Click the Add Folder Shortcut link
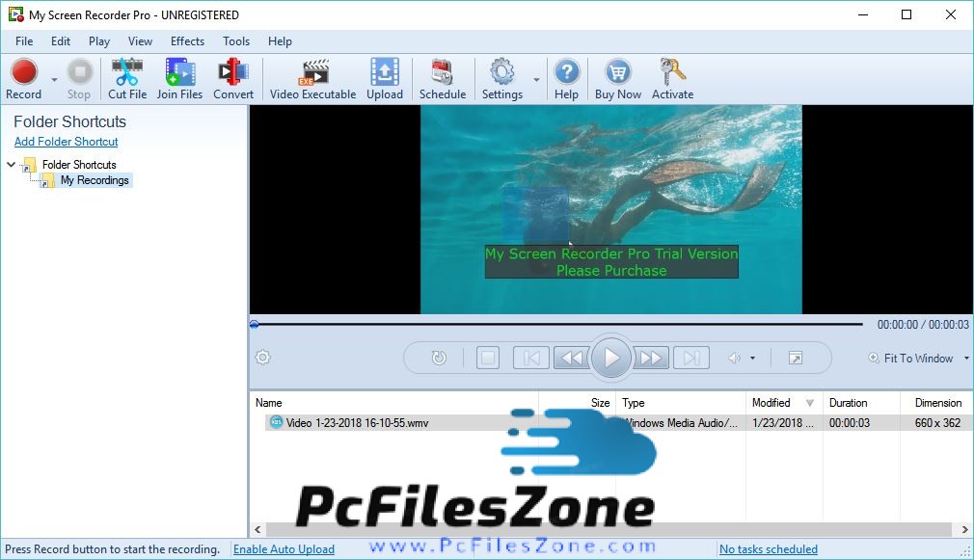 click(66, 142)
